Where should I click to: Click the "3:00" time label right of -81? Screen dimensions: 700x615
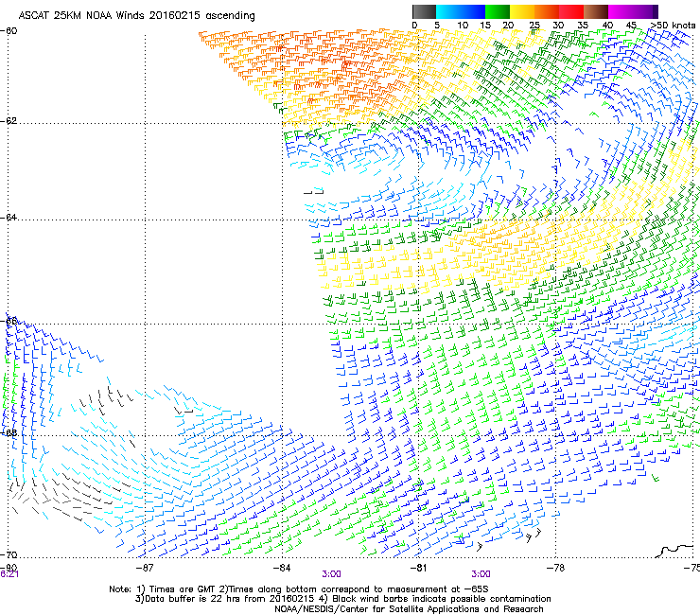click(x=481, y=574)
